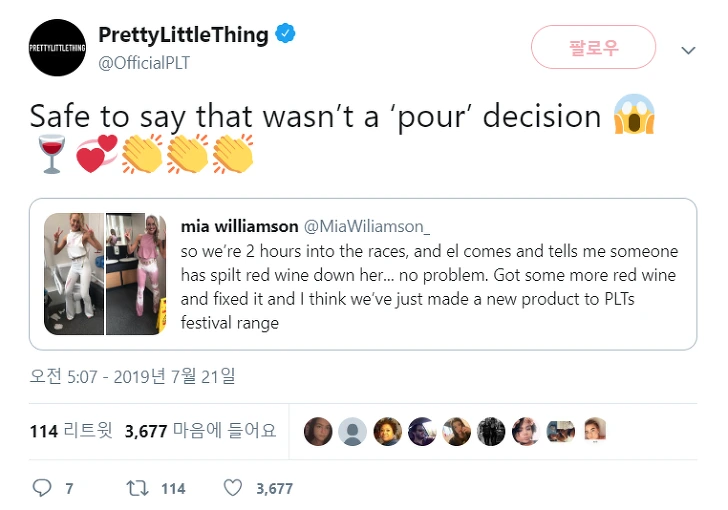Open the PrettyLittleThing display name
The height and width of the screenshot is (510, 728).
183,35
